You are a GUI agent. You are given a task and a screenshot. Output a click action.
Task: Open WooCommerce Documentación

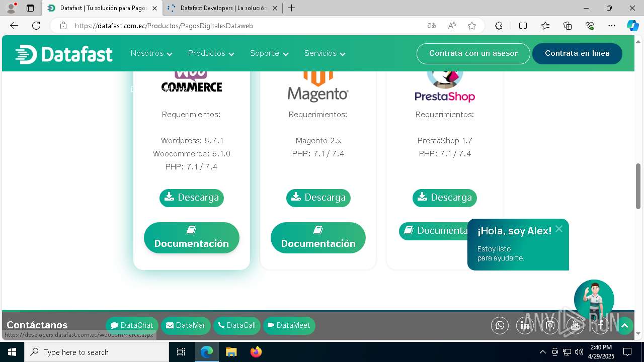[x=191, y=238]
